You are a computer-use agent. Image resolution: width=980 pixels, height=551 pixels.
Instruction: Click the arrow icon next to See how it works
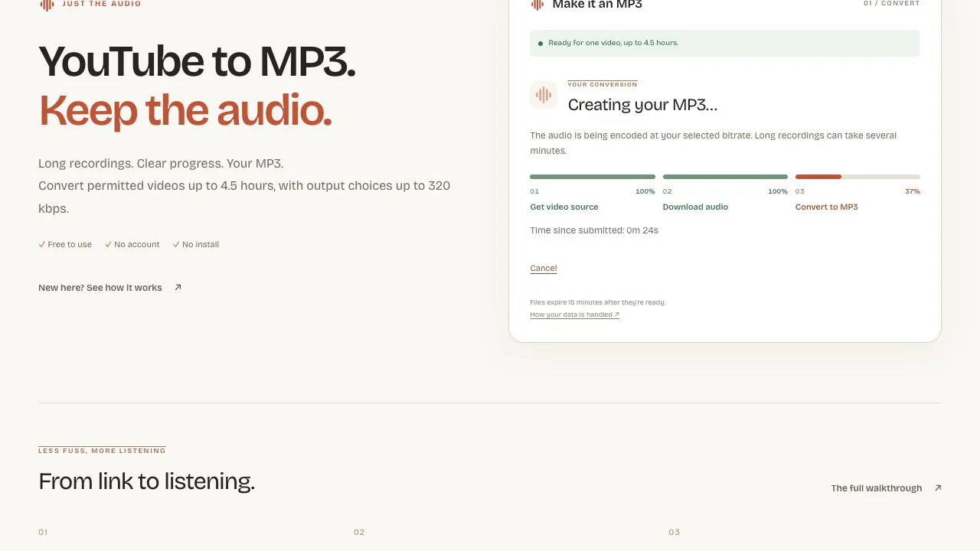(x=178, y=288)
